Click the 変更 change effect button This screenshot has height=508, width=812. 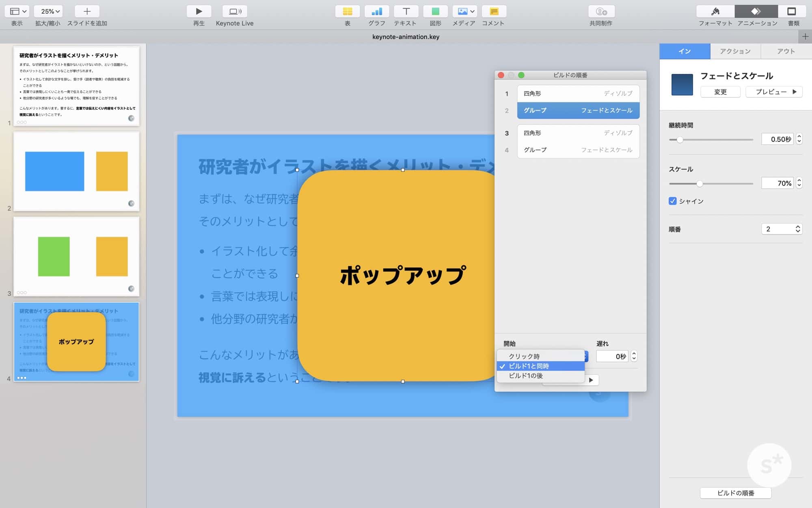(x=720, y=92)
